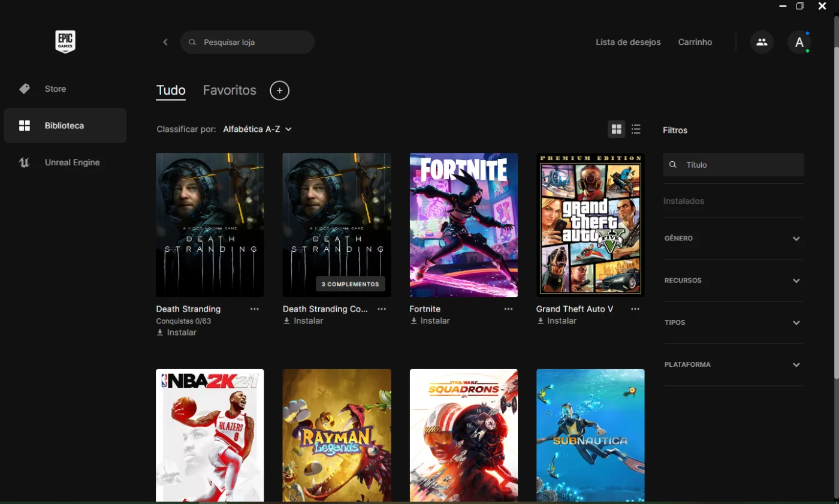Click the Epic Games logo
This screenshot has width=839, height=504.
point(65,42)
